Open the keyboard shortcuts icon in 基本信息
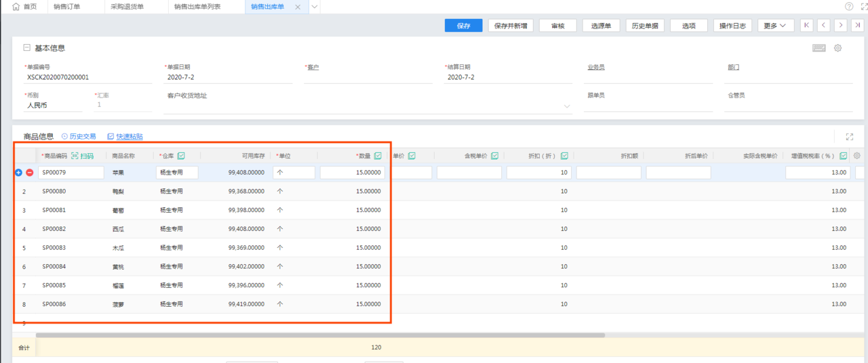 (x=819, y=48)
